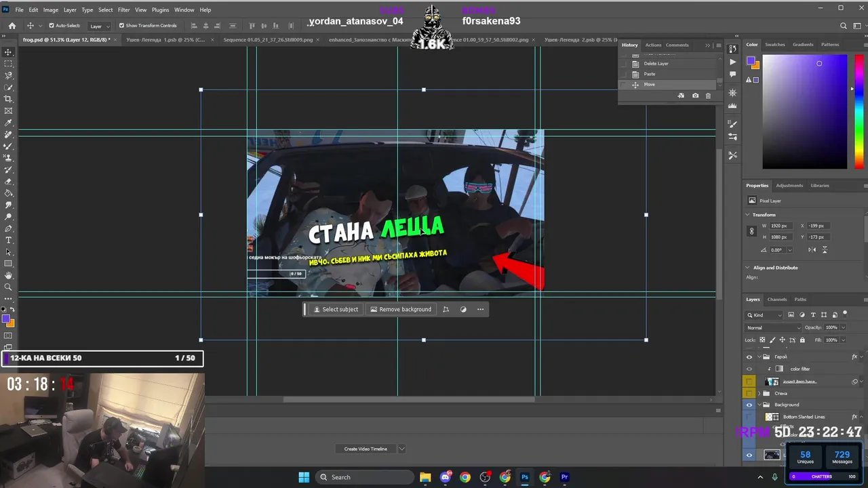Collapse the Герой layer group
Viewport: 868px width, 488px height.
coord(759,357)
